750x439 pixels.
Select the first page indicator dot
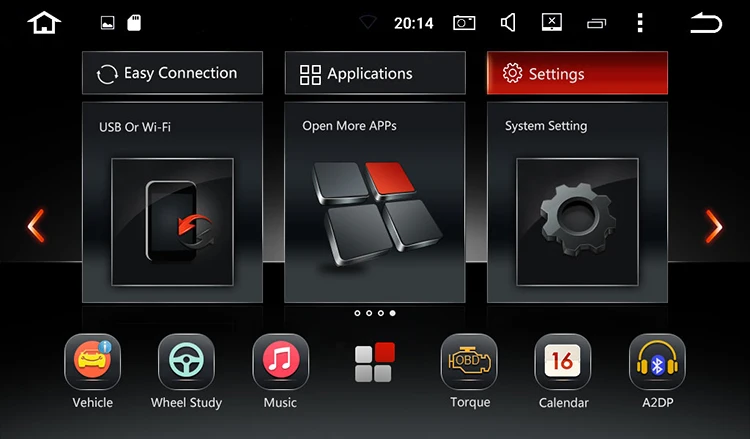pos(357,313)
